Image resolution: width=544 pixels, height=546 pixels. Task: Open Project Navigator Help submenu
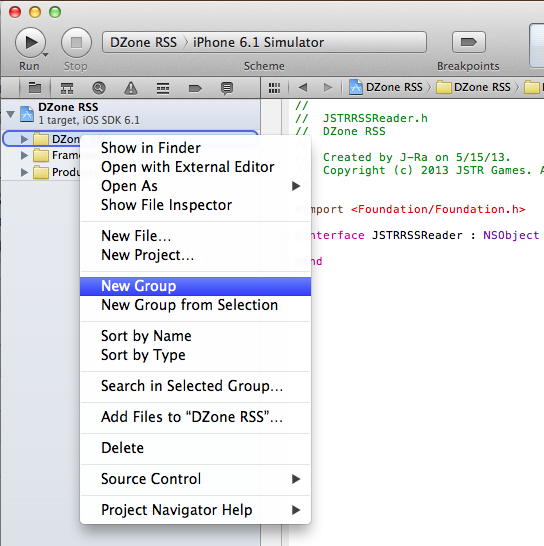click(195, 510)
